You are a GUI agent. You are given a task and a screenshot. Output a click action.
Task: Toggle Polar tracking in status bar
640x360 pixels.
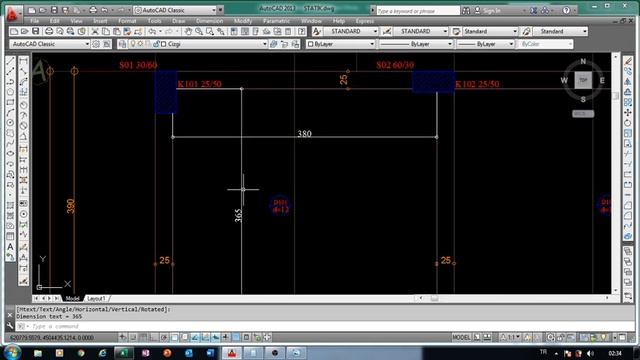[x=164, y=338]
